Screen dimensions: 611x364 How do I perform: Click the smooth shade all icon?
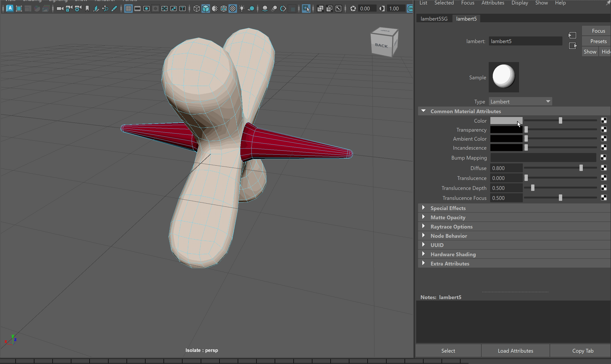tap(206, 9)
